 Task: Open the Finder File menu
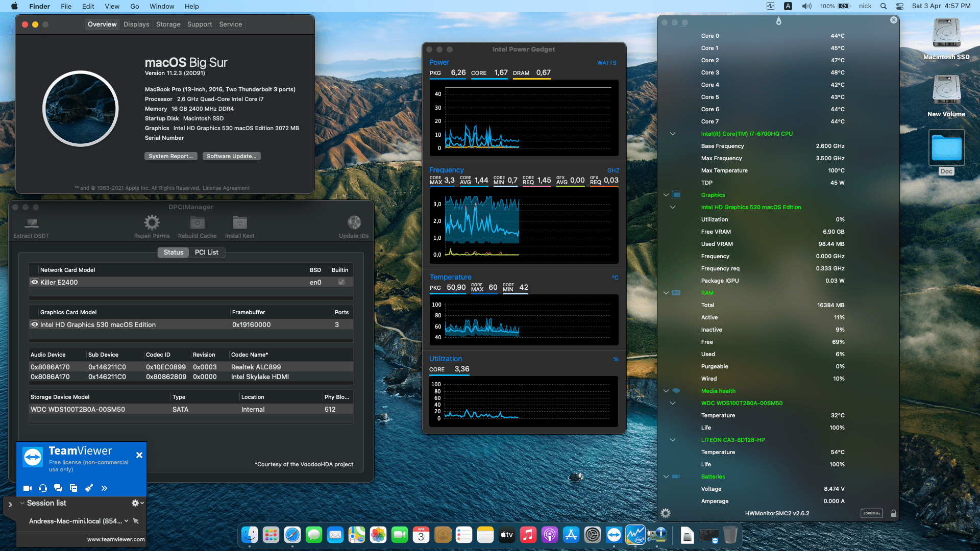tap(66, 6)
